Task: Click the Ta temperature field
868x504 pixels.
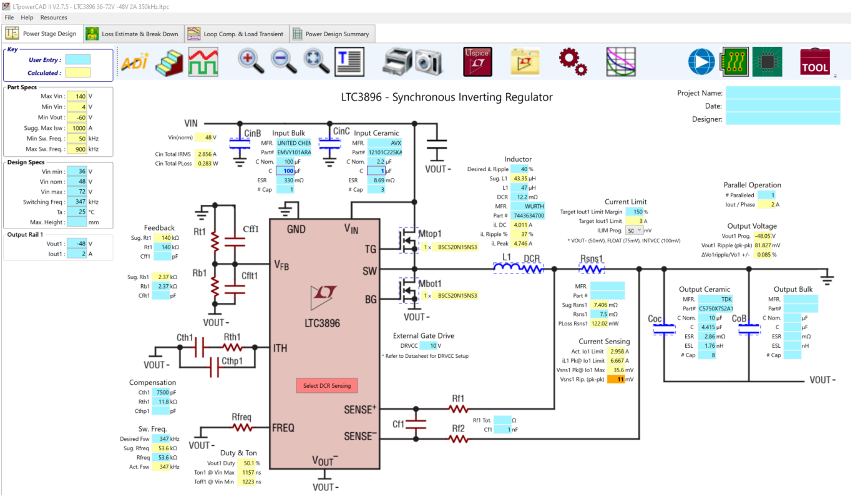Action: (x=76, y=212)
